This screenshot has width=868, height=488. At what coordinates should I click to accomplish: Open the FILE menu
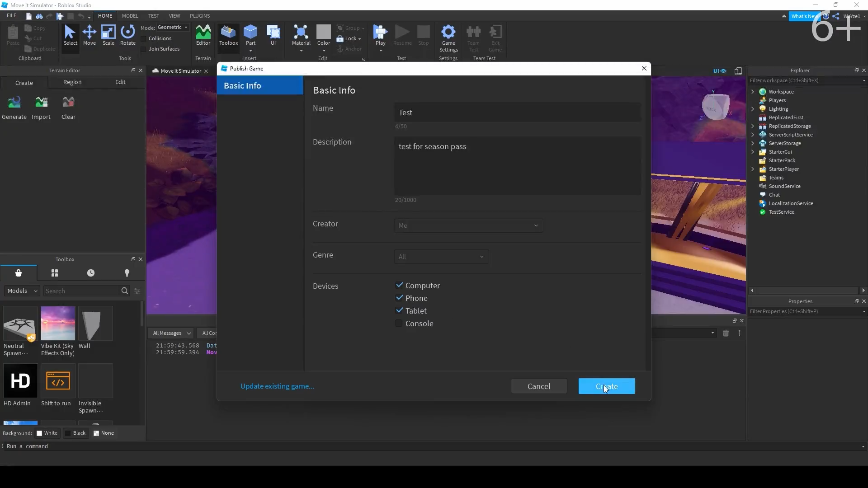point(12,16)
